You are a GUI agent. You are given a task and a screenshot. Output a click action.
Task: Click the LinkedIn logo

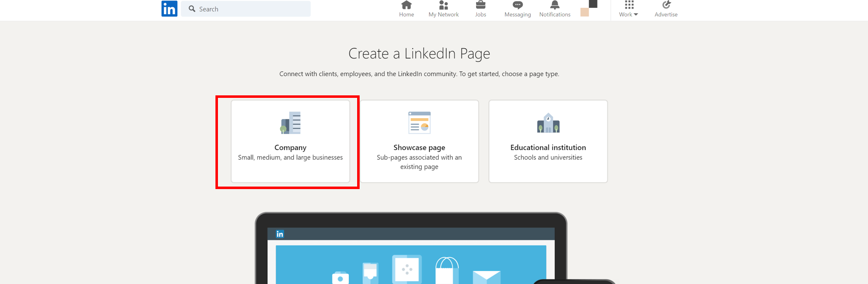click(169, 9)
